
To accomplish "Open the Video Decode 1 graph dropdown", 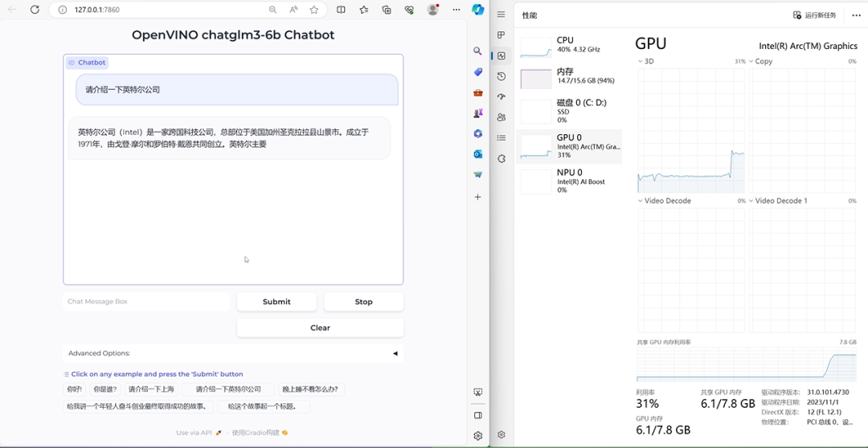I will coord(778,201).
